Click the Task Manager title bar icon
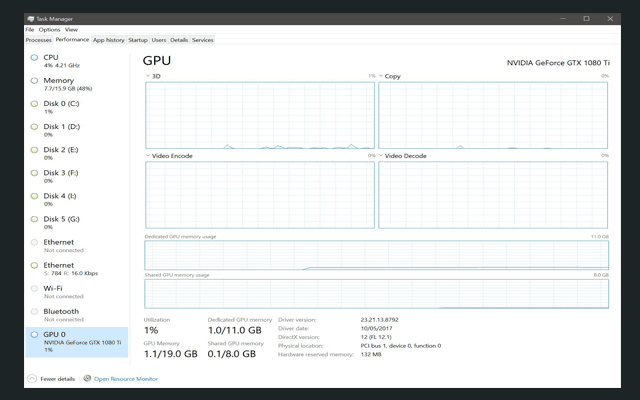The width and height of the screenshot is (640, 400). click(29, 18)
